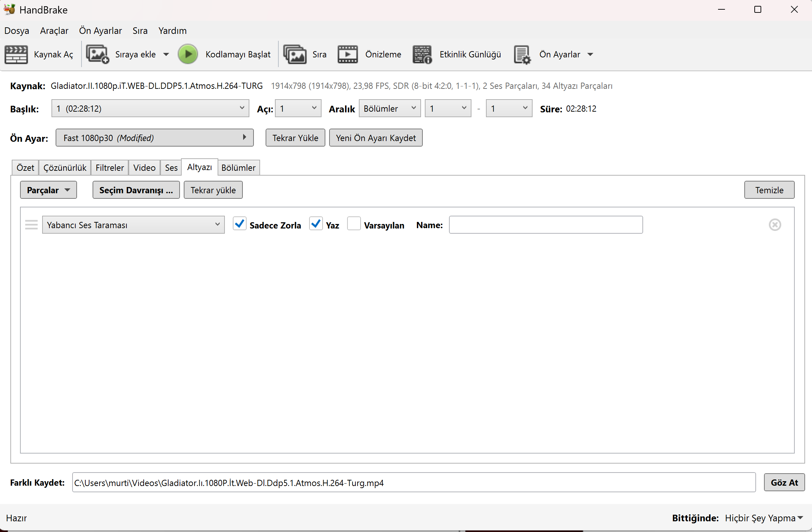Open the Dosya menu

pyautogui.click(x=17, y=31)
